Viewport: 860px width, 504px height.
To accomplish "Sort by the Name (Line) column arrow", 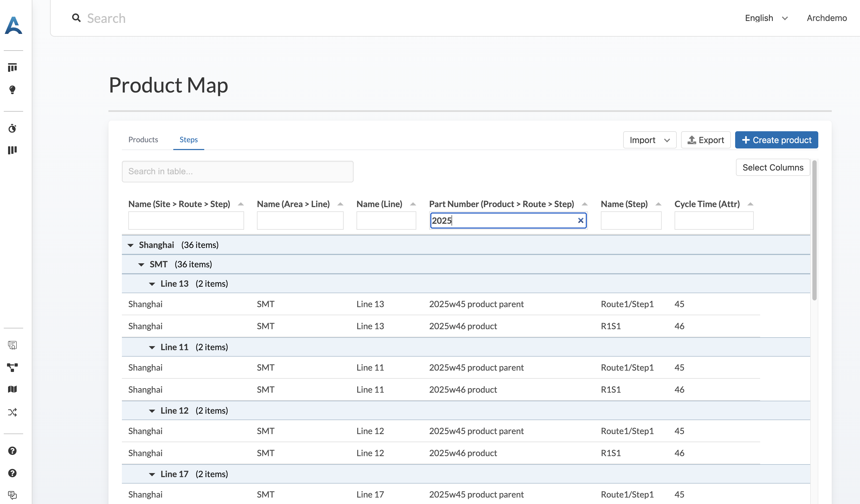I will pos(413,204).
